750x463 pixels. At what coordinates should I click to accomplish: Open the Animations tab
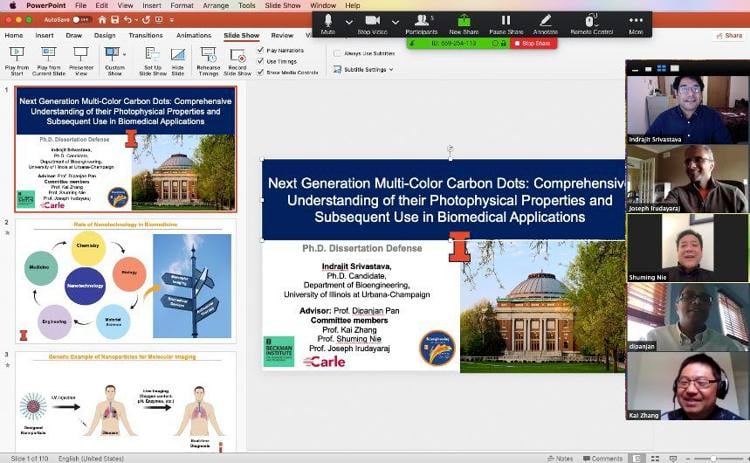pos(194,35)
